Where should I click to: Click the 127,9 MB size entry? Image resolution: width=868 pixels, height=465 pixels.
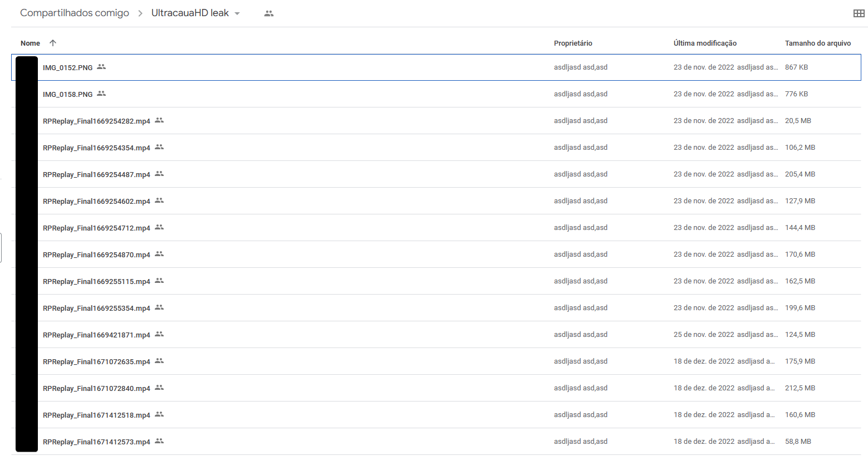pyautogui.click(x=800, y=201)
